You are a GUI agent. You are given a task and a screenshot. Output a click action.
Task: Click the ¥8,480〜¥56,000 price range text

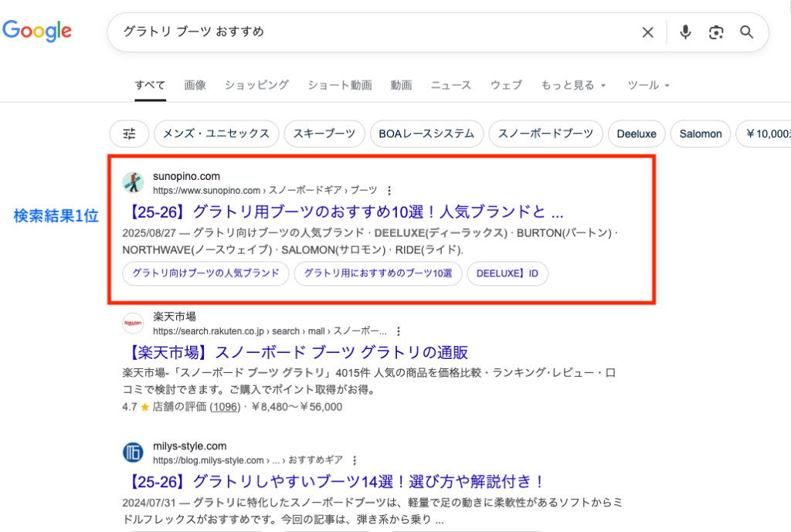pos(297,407)
